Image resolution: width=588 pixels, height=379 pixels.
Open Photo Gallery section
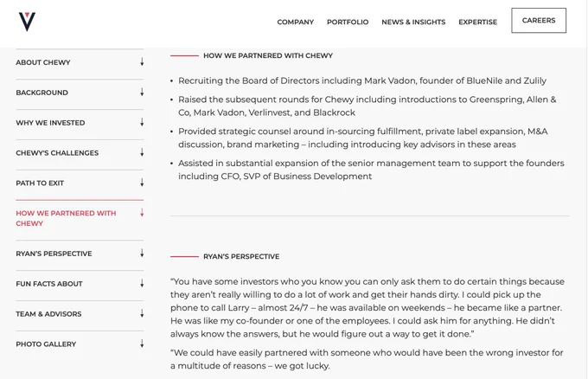[x=46, y=344]
